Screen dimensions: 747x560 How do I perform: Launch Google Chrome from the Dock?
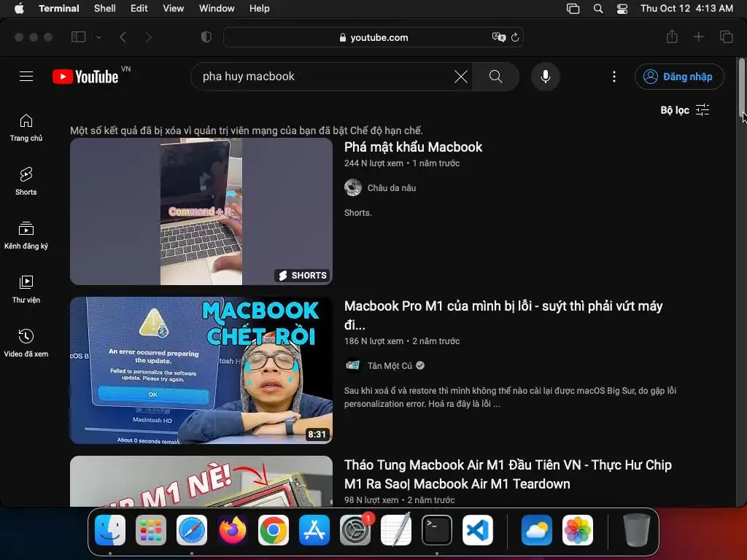[x=274, y=530]
